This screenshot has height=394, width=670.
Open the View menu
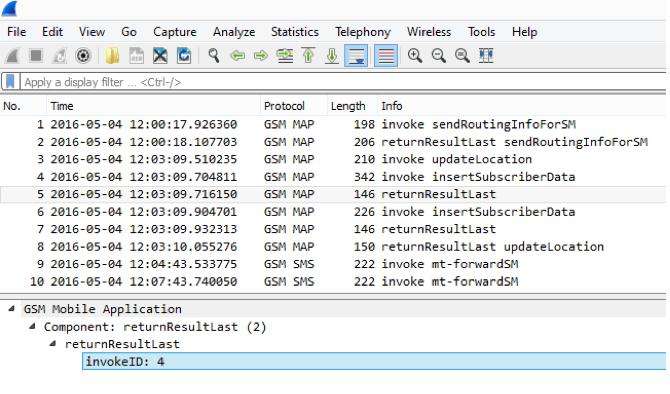coord(92,32)
